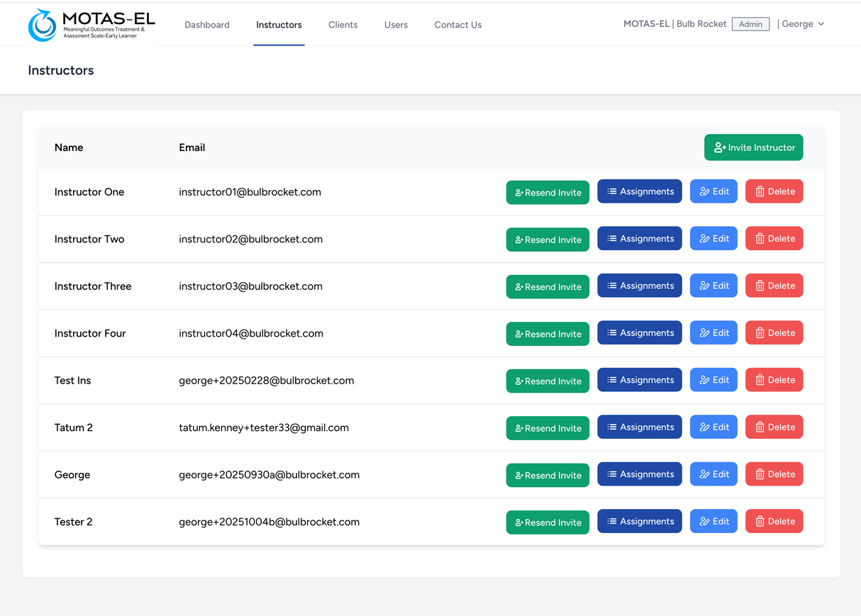The image size is (861, 616).
Task: Click the pencil icon to edit Tatum 2
Action: pos(703,427)
